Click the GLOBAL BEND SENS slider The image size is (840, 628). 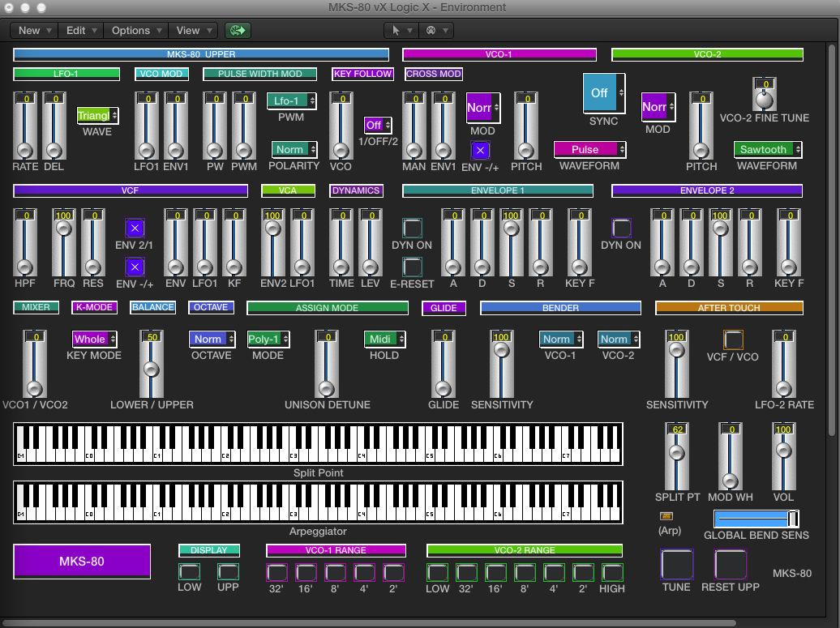tap(755, 518)
